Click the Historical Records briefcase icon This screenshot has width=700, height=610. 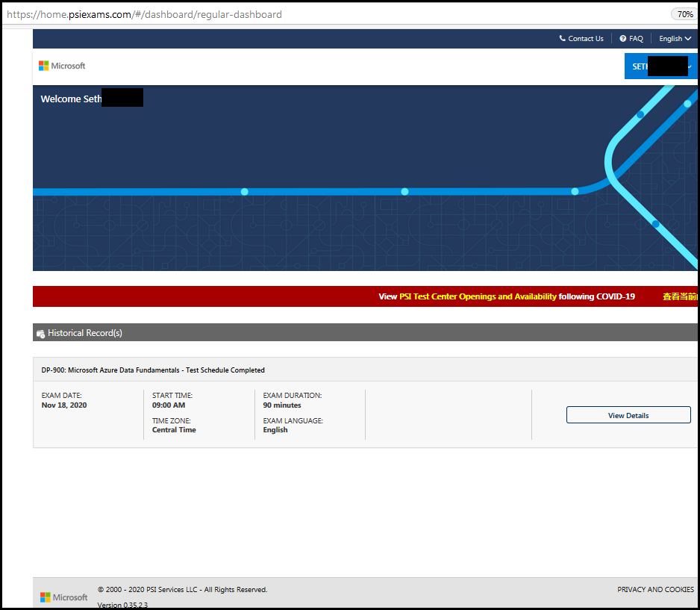(40, 333)
